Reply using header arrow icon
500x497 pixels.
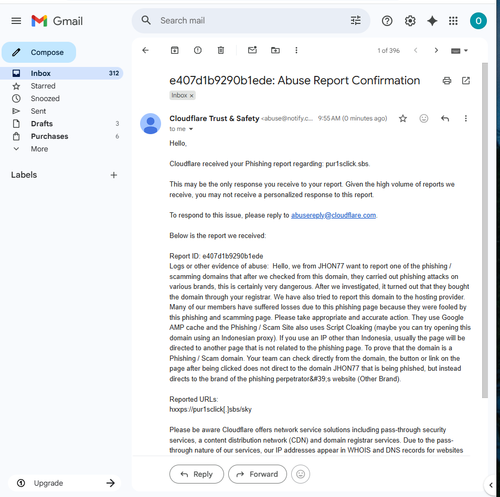click(445, 118)
